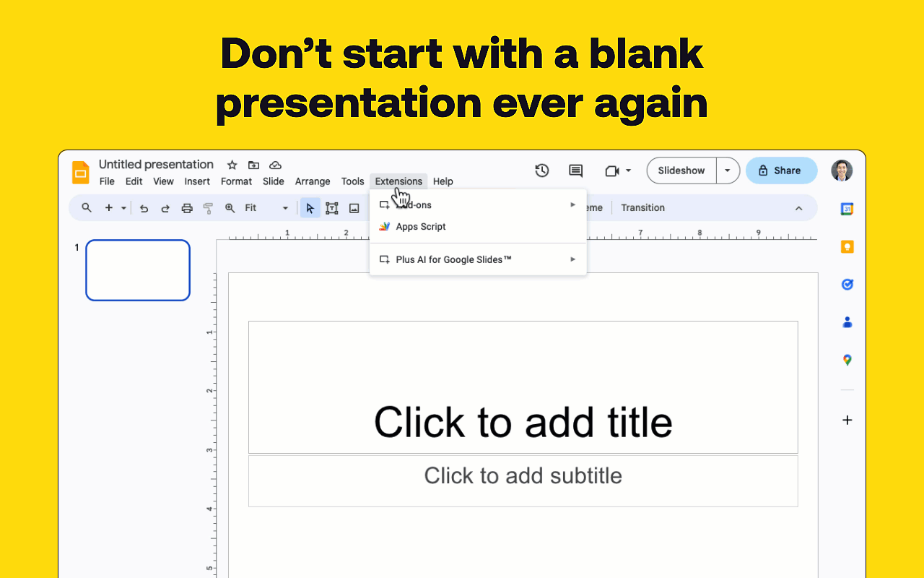Open version history clock icon

click(x=542, y=171)
